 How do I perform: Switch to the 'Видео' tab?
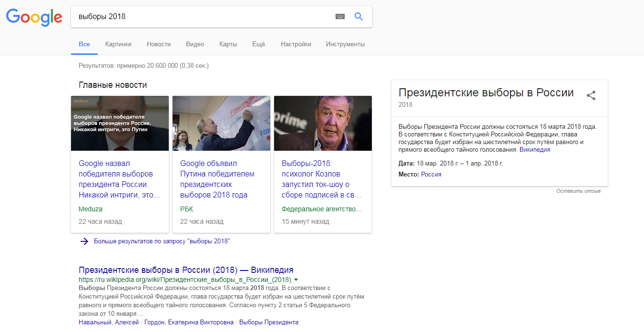(195, 44)
